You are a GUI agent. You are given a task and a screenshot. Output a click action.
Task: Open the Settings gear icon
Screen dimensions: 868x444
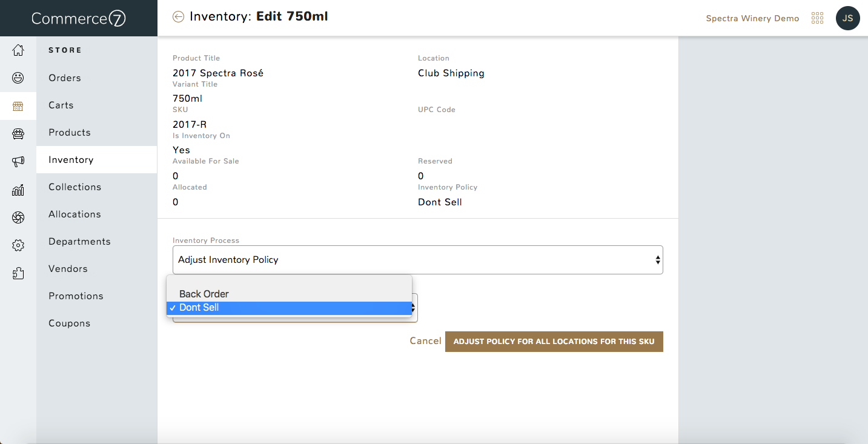[x=18, y=245]
